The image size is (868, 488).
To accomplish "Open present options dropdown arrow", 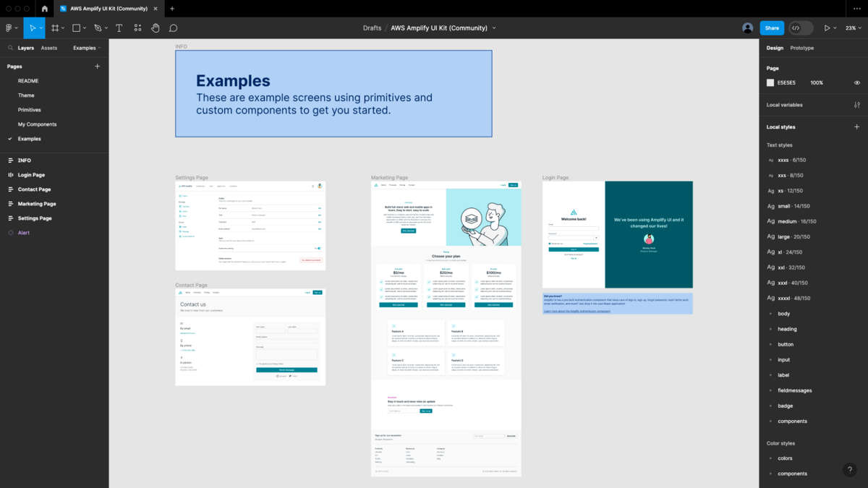I will pos(835,28).
